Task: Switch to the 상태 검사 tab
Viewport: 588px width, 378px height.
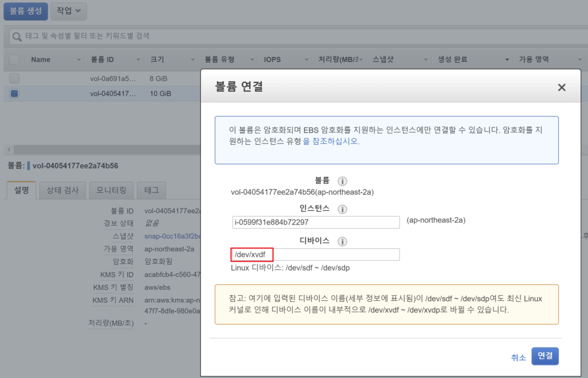Action: pyautogui.click(x=63, y=190)
